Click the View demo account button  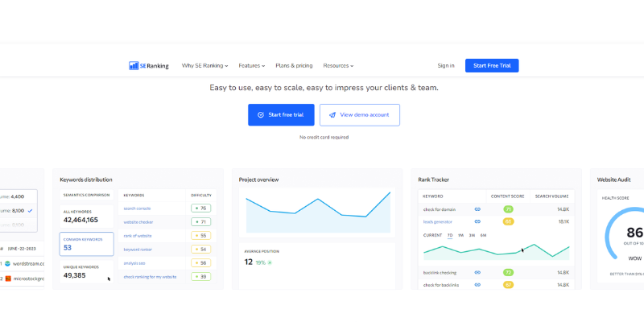359,115
